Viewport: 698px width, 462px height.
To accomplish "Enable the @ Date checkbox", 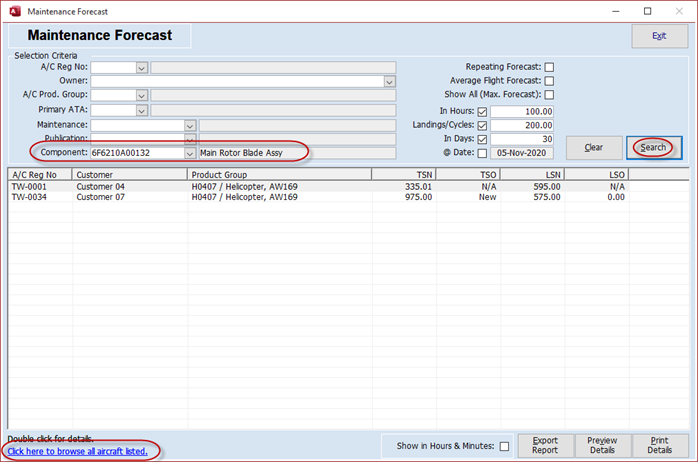I will (x=482, y=153).
